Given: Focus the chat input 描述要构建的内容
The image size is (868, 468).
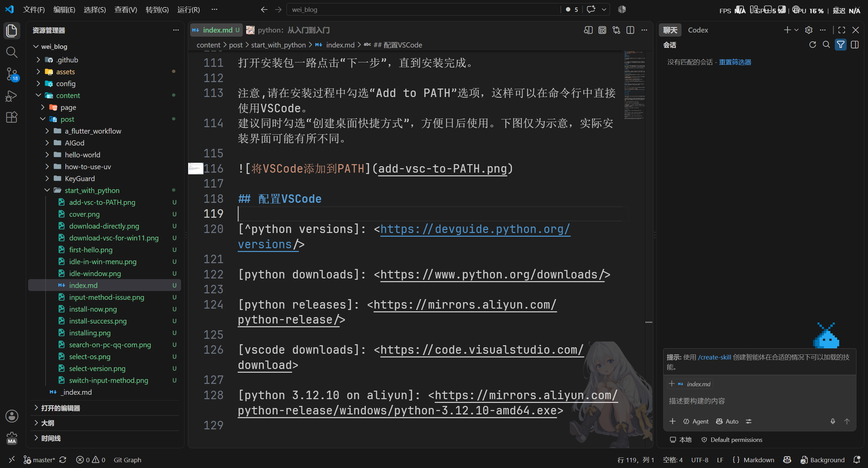Looking at the screenshot, I should [x=759, y=401].
